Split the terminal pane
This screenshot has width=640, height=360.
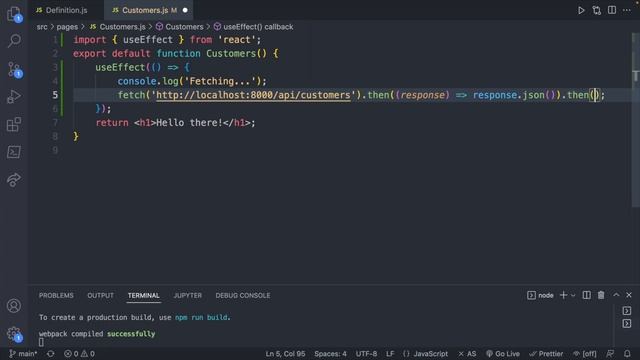click(586, 295)
